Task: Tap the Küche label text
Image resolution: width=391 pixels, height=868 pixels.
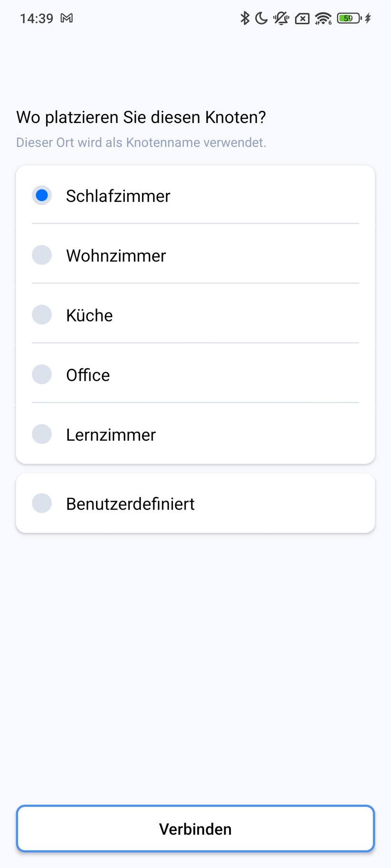Action: 89,315
